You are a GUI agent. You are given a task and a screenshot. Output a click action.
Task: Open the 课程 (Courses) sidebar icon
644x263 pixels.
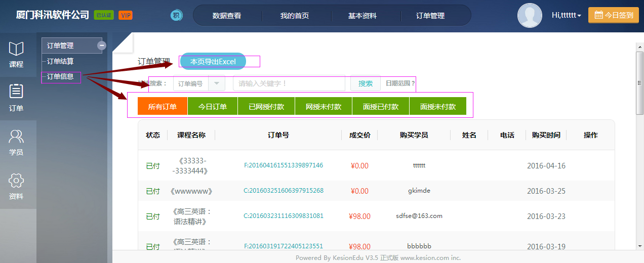[16, 55]
